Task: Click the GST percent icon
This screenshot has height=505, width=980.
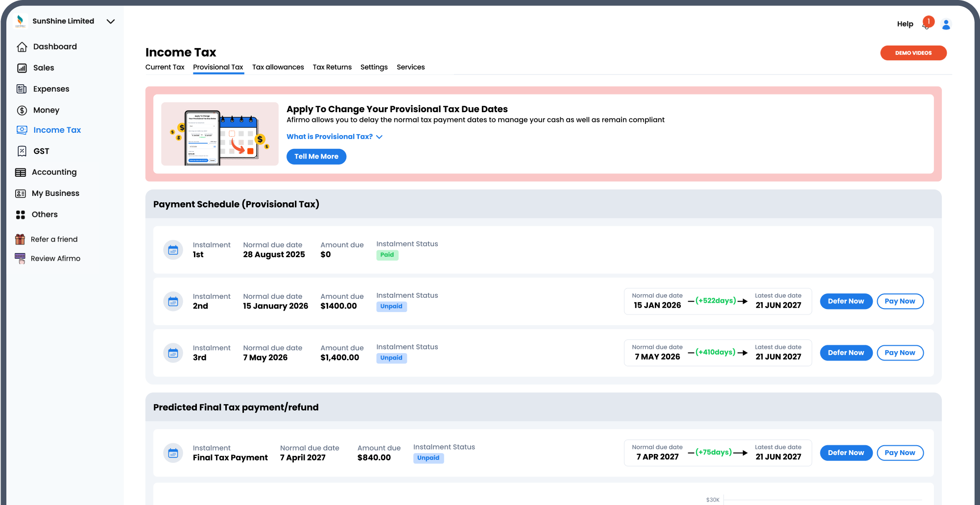Action: pyautogui.click(x=22, y=151)
